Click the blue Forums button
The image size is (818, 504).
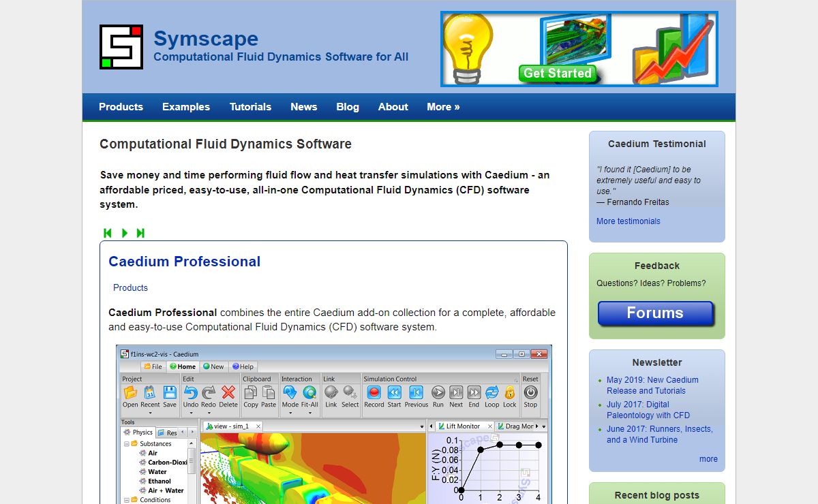[655, 313]
